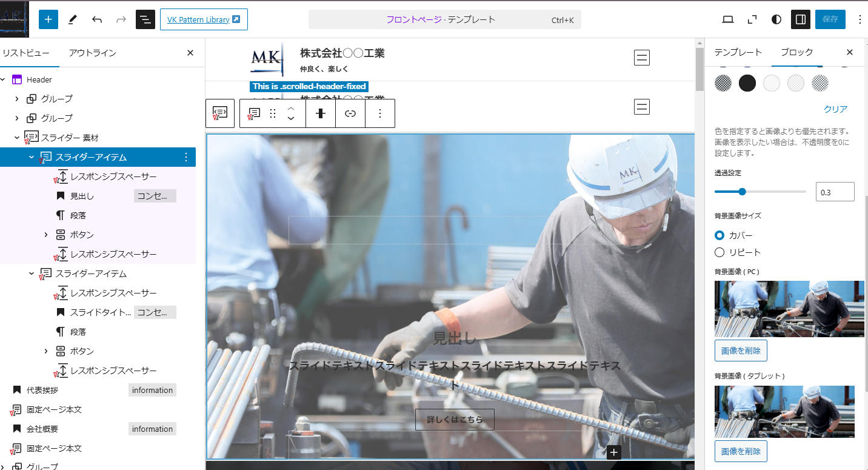Screen dimensions: 868x470
Task: Open the fixed header hamburger menu
Action: (x=642, y=107)
